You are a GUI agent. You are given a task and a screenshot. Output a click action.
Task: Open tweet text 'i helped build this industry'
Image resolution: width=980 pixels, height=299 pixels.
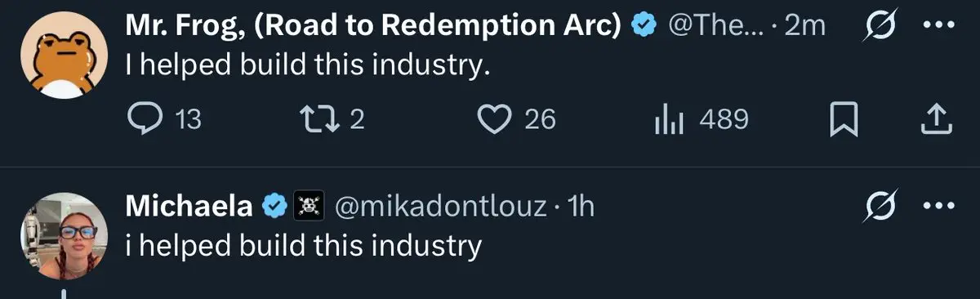(303, 245)
